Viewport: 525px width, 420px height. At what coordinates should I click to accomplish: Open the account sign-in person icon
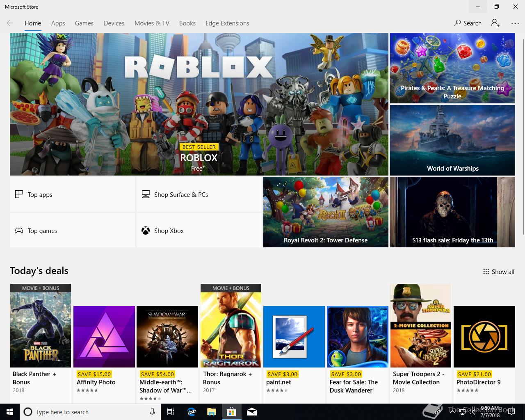(x=495, y=23)
